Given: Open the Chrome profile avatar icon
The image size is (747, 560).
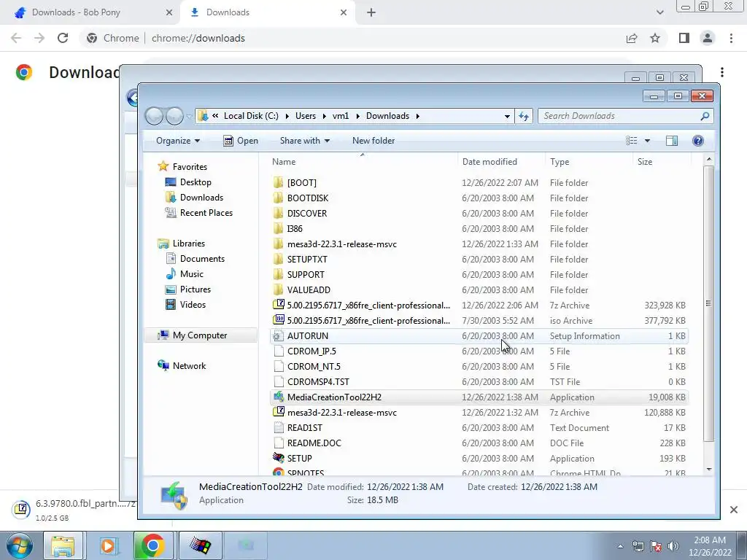Looking at the screenshot, I should (708, 38).
